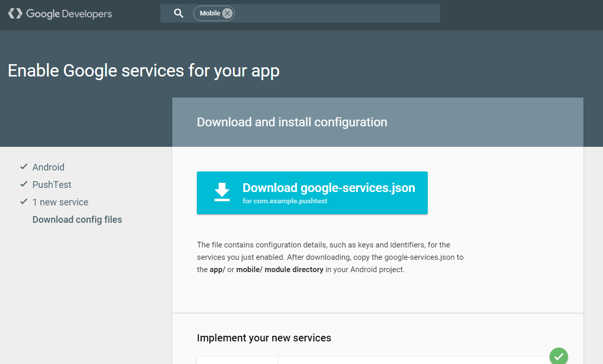
Task: Click Enable Google services for your app heading
Action: click(x=143, y=71)
